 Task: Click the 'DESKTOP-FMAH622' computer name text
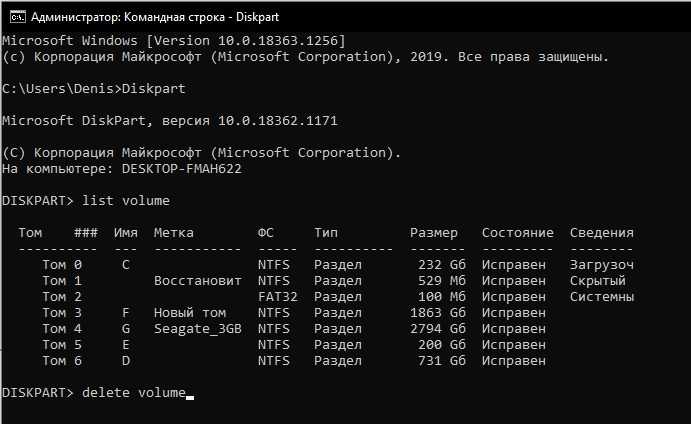[182, 169]
